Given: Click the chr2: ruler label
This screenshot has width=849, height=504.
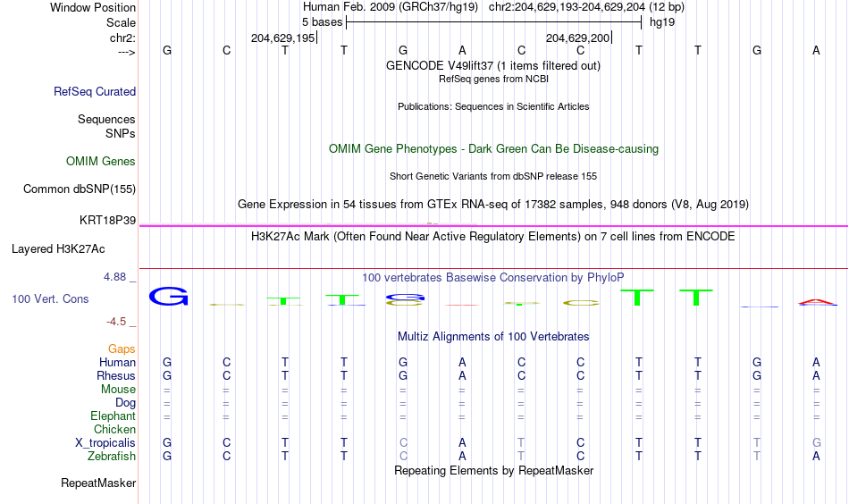Looking at the screenshot, I should pos(122,38).
